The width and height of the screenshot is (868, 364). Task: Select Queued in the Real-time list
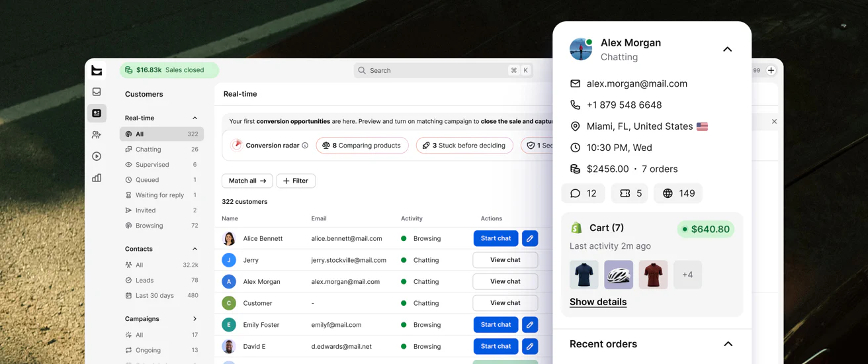(x=161, y=180)
